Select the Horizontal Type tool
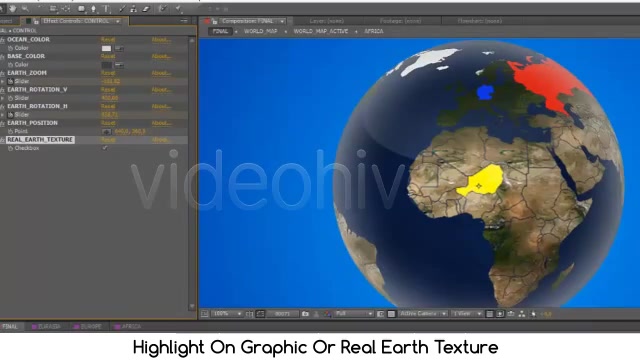The height and width of the screenshot is (360, 640). click(106, 9)
